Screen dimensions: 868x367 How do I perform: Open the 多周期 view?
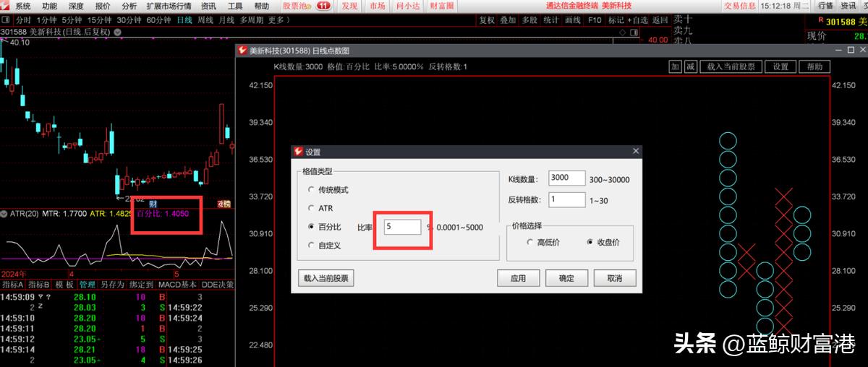coord(252,20)
